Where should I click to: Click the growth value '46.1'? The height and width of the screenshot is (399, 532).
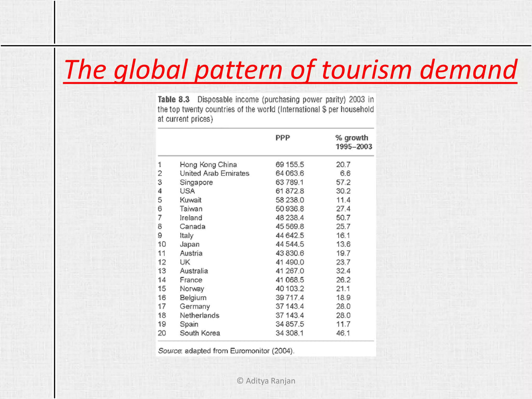pos(343,333)
